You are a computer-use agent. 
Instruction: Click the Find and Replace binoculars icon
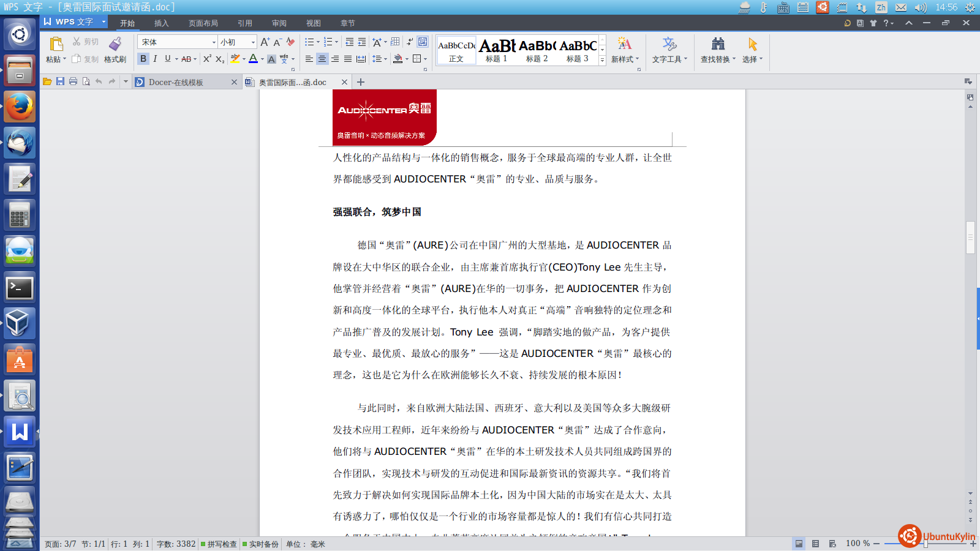(718, 44)
